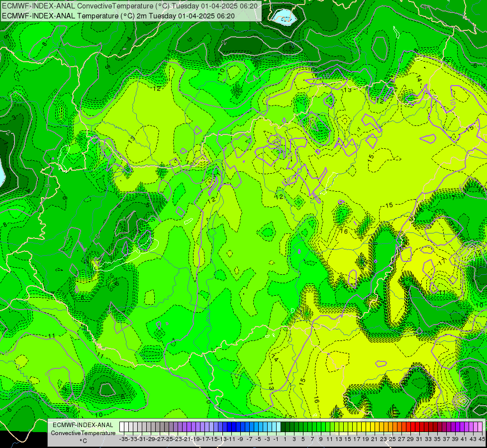487x448 pixels.
Task: Click the 35 value on the legend scale
Action: pos(437,439)
